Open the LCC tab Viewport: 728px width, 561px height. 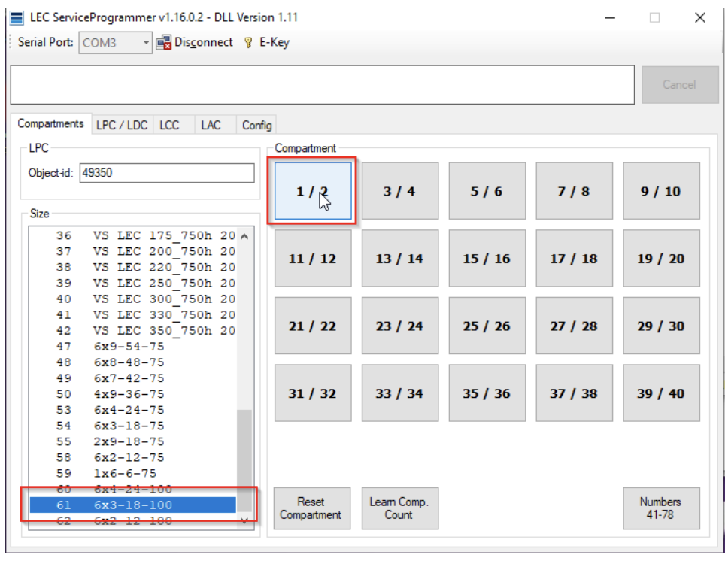(x=169, y=125)
